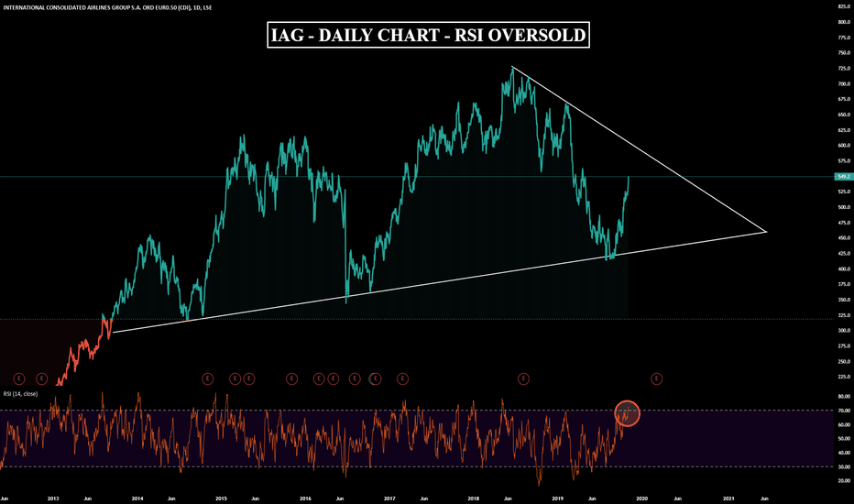Image resolution: width=854 pixels, height=504 pixels.
Task: Click the first earnings marker at chart's left edge
Action: pyautogui.click(x=19, y=378)
